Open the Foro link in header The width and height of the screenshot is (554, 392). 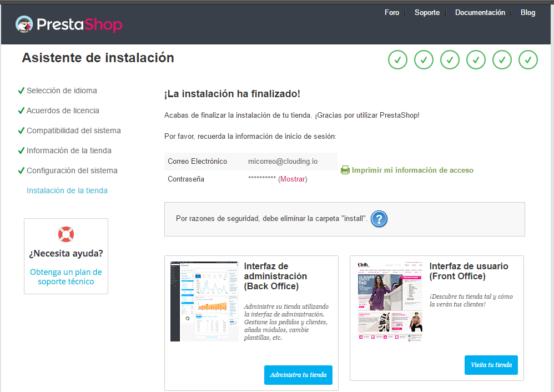pos(392,12)
